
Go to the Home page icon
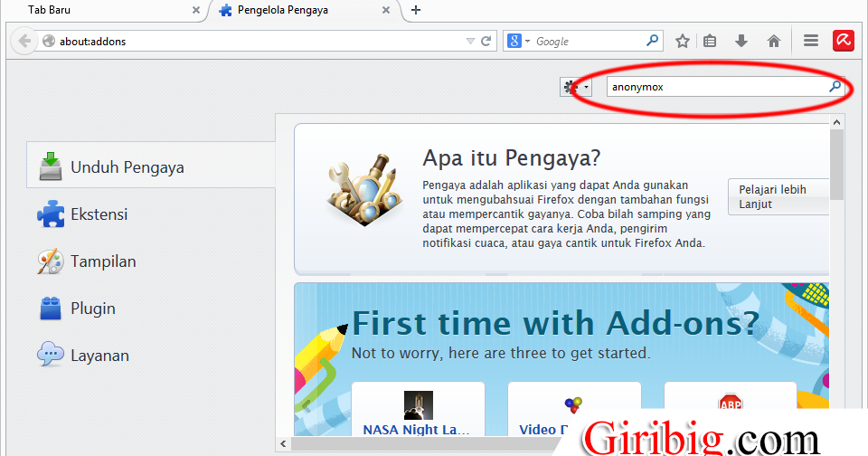click(x=774, y=41)
